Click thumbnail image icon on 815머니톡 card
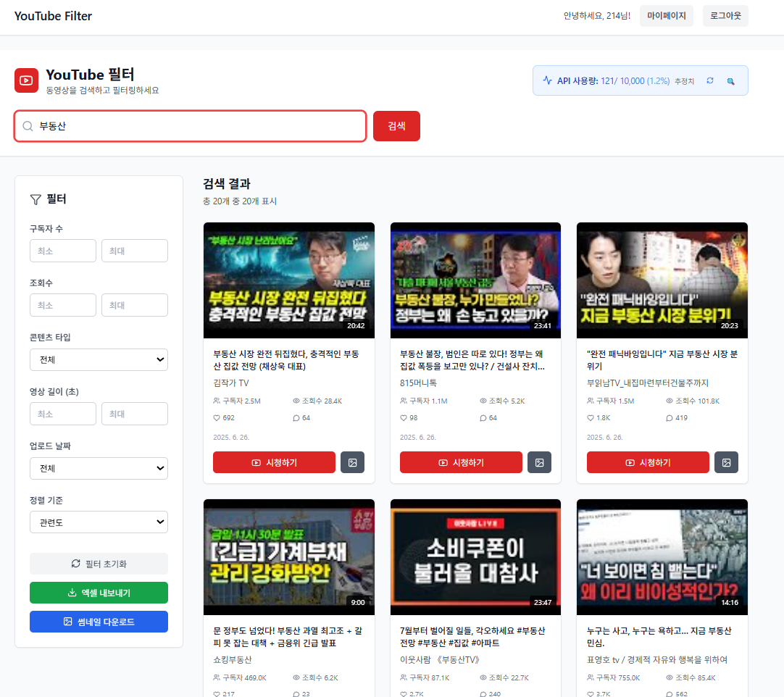 point(539,462)
